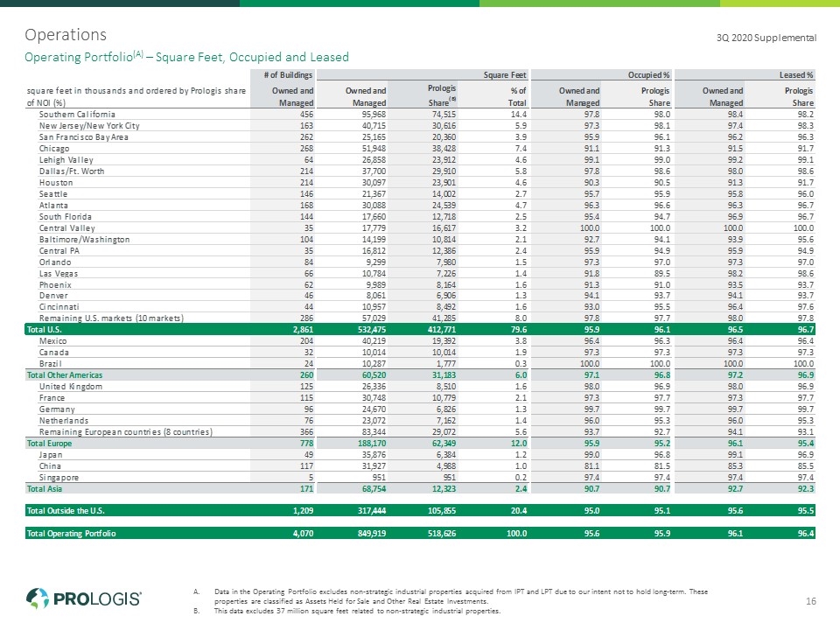
Task: Click the 'Phoenix' row label
Action: pyautogui.click(x=55, y=285)
